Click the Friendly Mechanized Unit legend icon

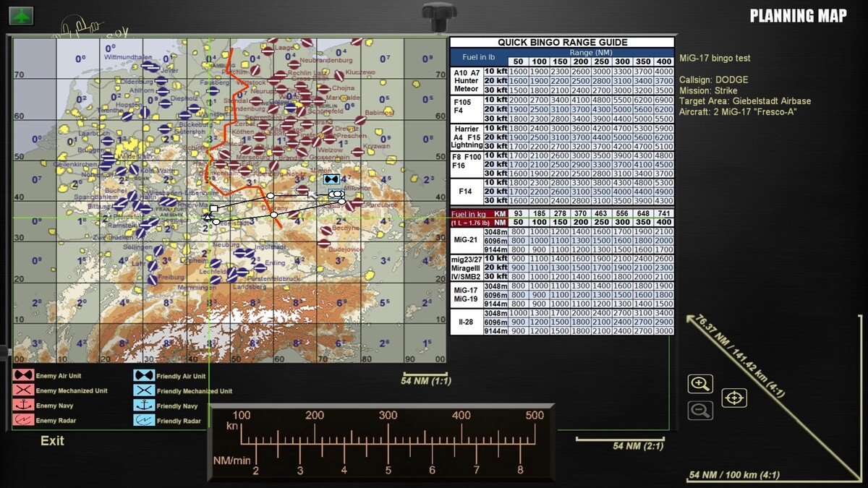[x=145, y=391]
